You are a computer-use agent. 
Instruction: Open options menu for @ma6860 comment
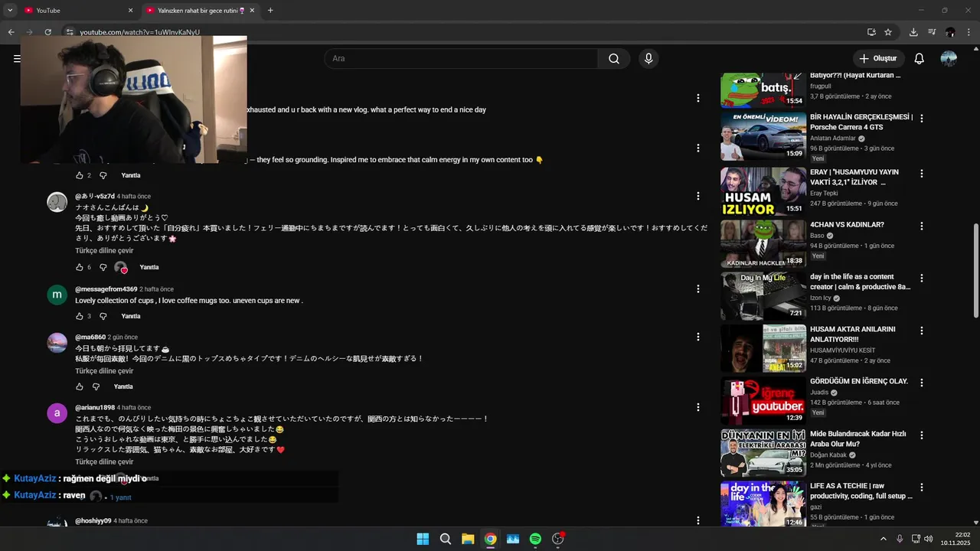697,337
